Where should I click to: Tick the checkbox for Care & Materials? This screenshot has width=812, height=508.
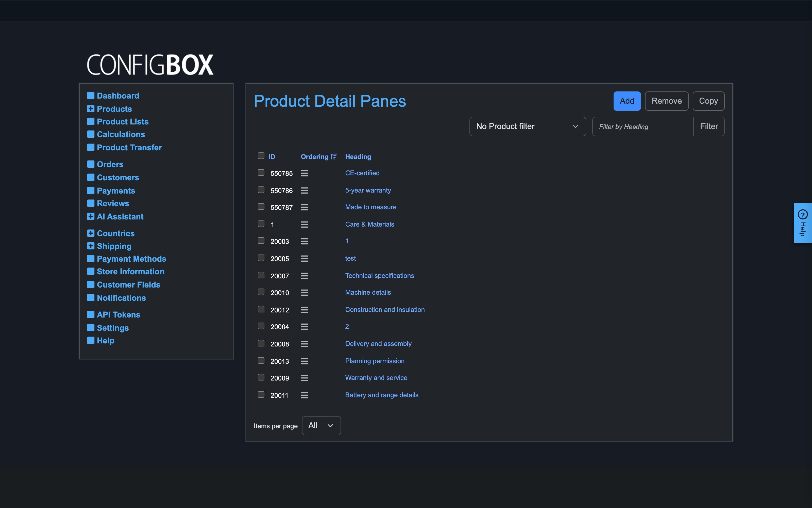coord(261,224)
